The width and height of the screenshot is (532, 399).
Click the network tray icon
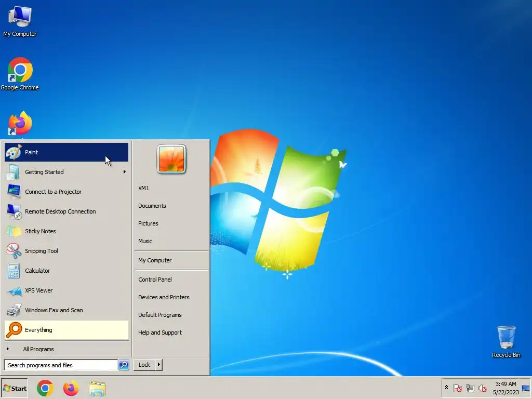[470, 388]
